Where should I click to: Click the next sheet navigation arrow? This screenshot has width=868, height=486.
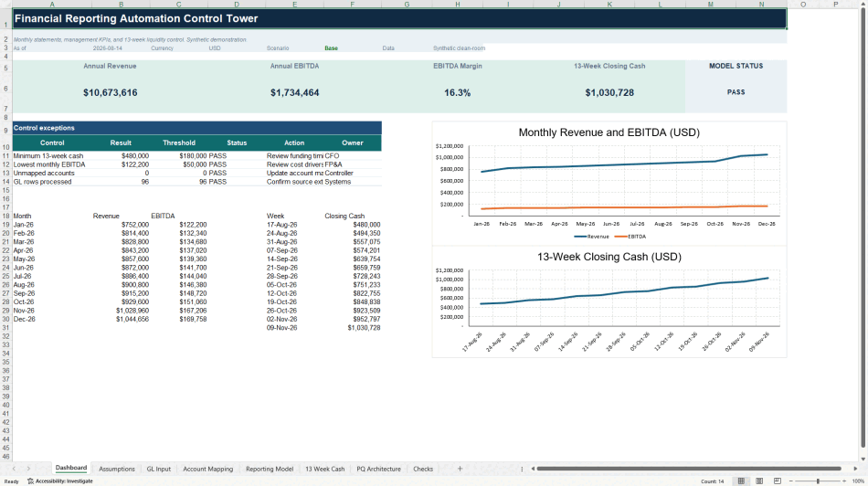[x=29, y=469]
